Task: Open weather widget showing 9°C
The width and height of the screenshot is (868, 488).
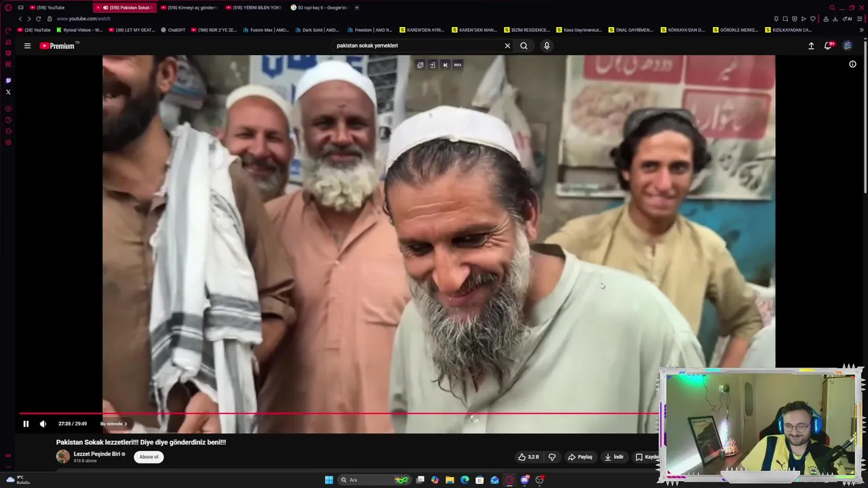Action: 18,480
